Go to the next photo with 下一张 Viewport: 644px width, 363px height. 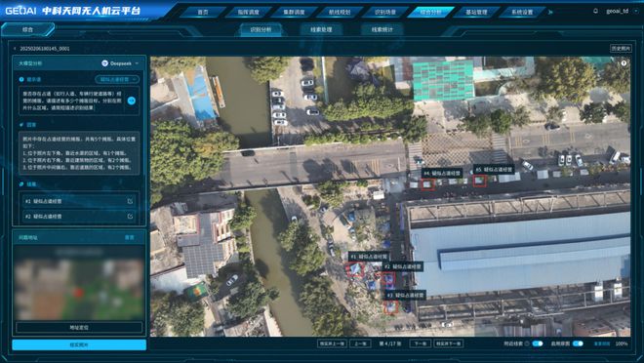tap(420, 343)
